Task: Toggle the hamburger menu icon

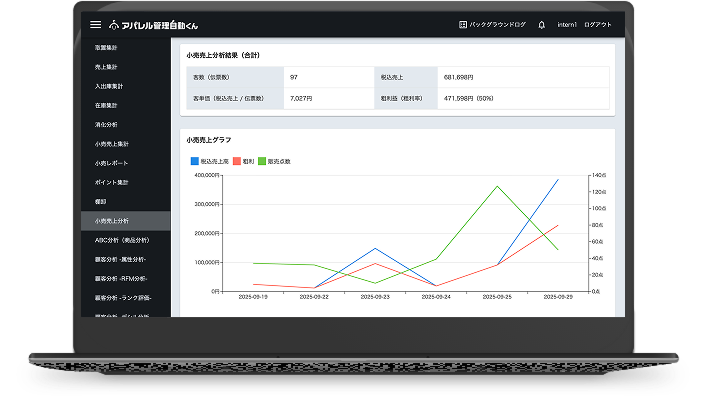Action: (95, 24)
